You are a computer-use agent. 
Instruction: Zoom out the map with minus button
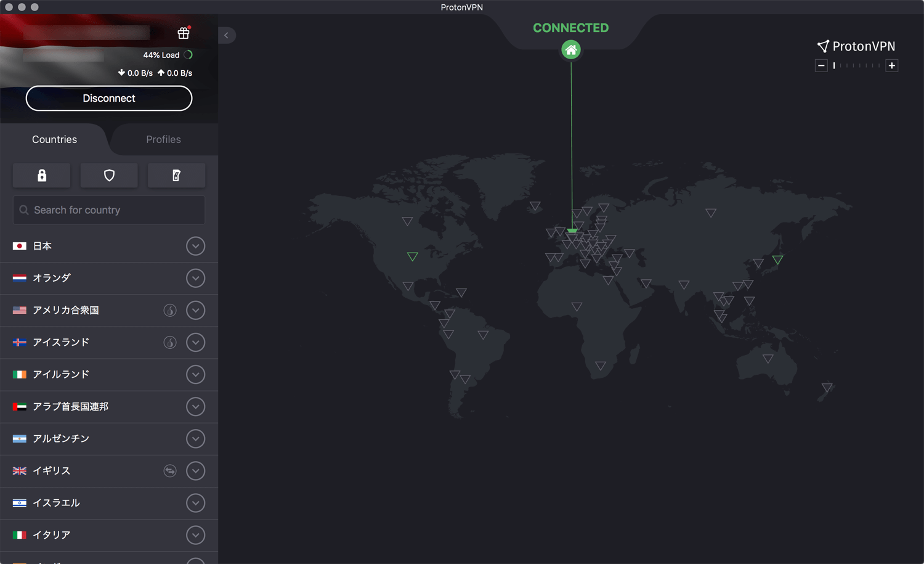point(821,65)
